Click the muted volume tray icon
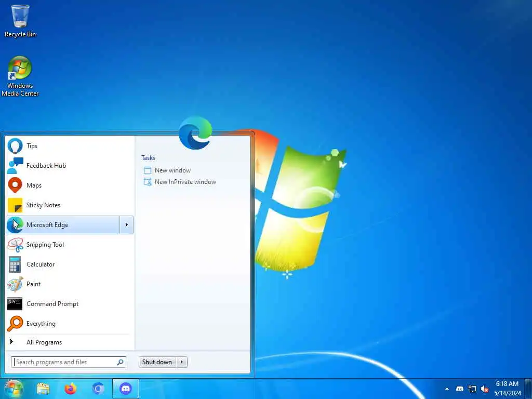Screen dimensions: 532x399 click(x=485, y=389)
